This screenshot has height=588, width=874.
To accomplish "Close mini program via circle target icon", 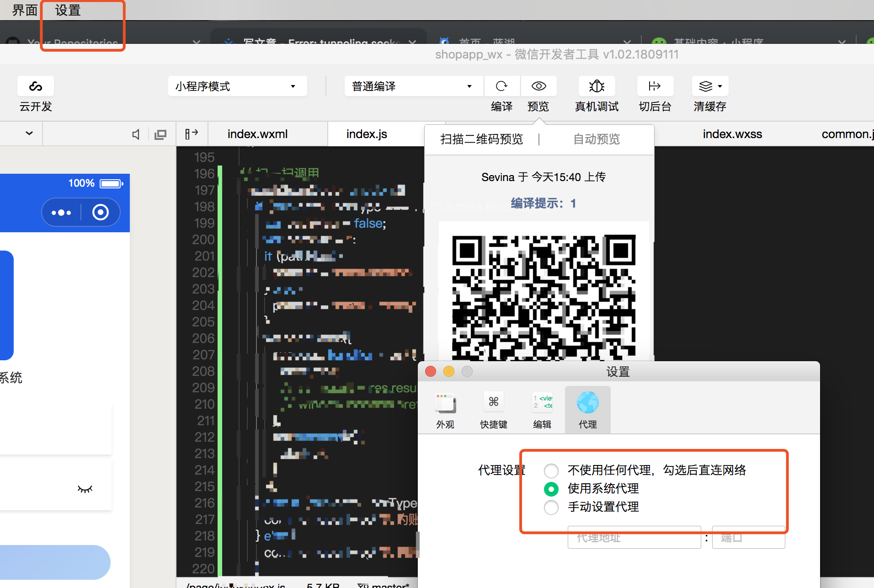I will [x=101, y=212].
